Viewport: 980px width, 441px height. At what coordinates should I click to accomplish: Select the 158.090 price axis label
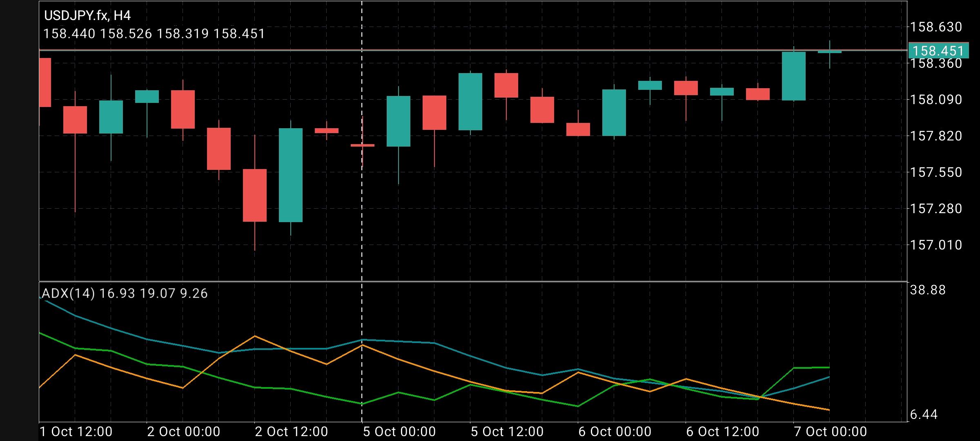click(936, 99)
